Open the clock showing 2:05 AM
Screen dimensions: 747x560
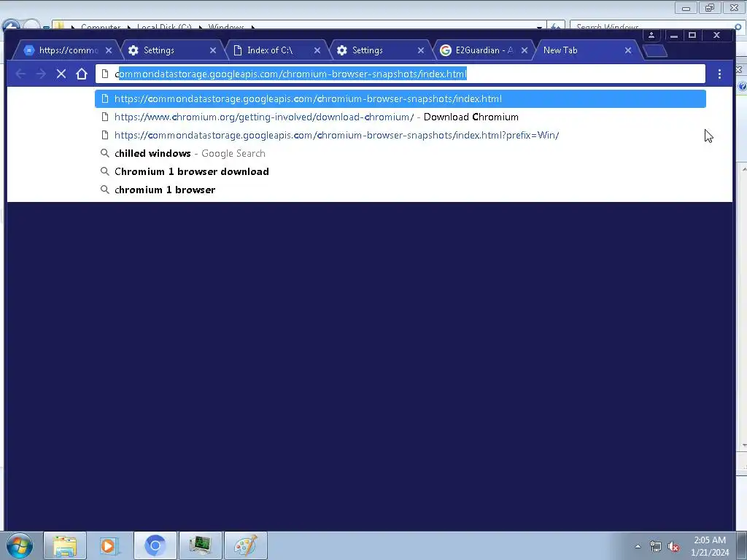710,546
